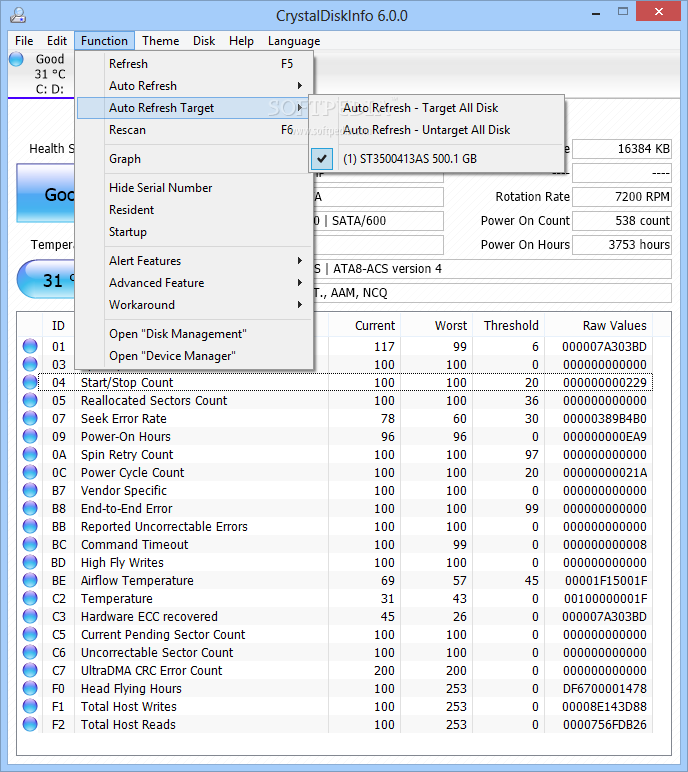Click the Power On Hours 3753 hours field
688x772 pixels.
(x=622, y=245)
